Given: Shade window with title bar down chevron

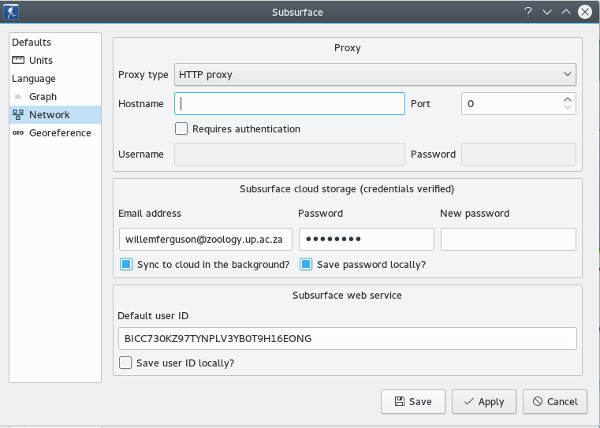Looking at the screenshot, I should point(547,12).
